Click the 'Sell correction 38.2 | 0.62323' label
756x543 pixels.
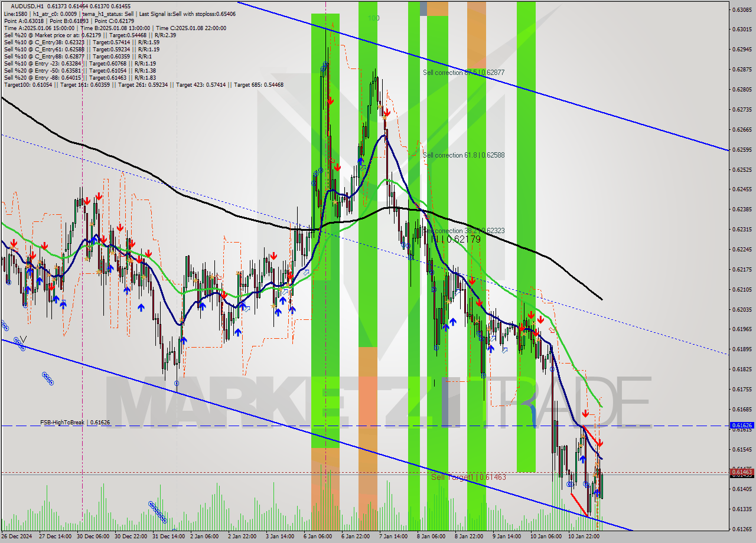click(465, 231)
